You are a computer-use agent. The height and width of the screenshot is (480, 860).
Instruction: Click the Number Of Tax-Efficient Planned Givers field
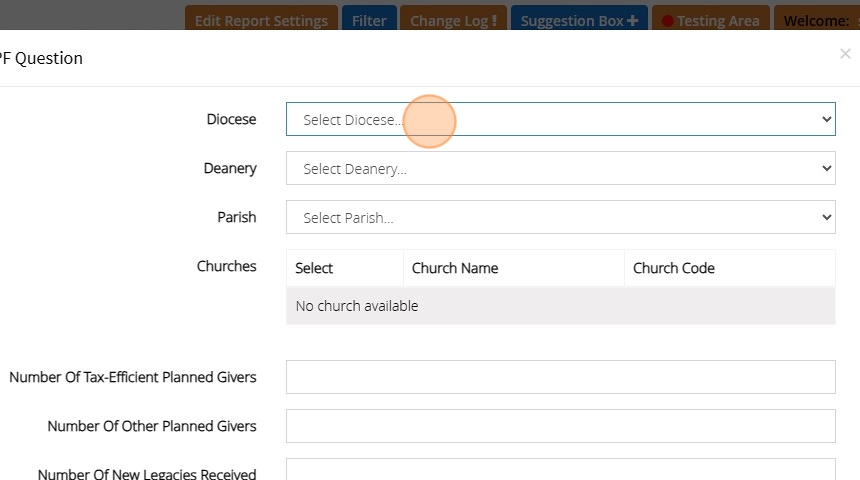pyautogui.click(x=560, y=377)
